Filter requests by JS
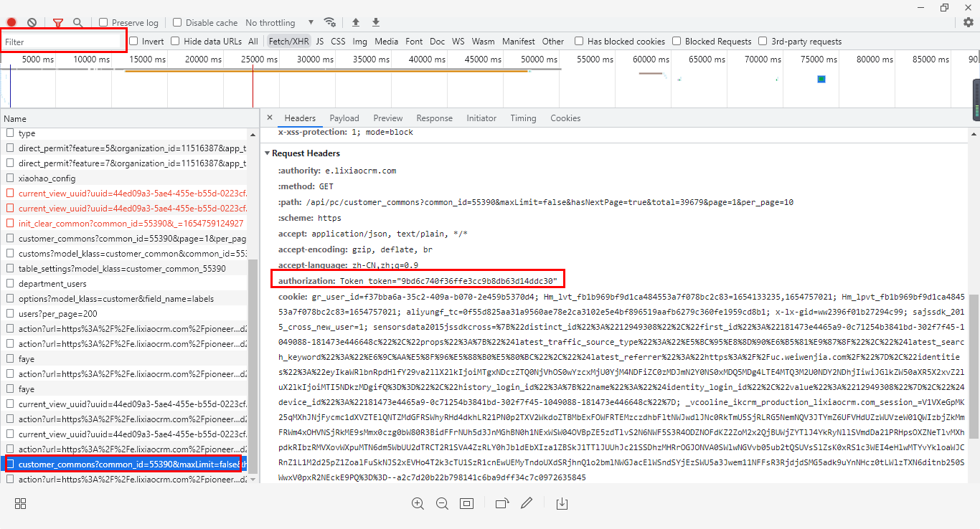 tap(320, 42)
